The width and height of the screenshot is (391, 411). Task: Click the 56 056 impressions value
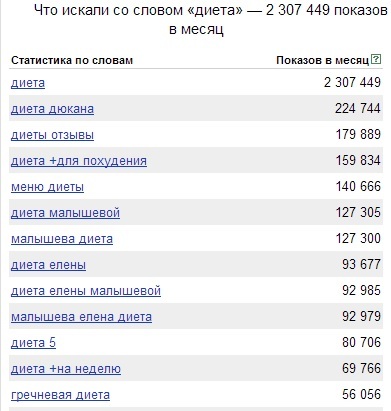pos(361,394)
